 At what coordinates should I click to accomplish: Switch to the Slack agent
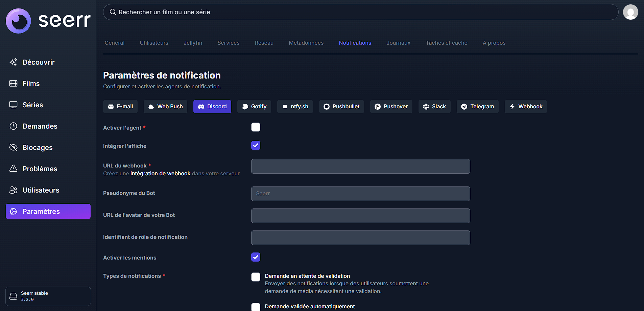click(x=434, y=107)
